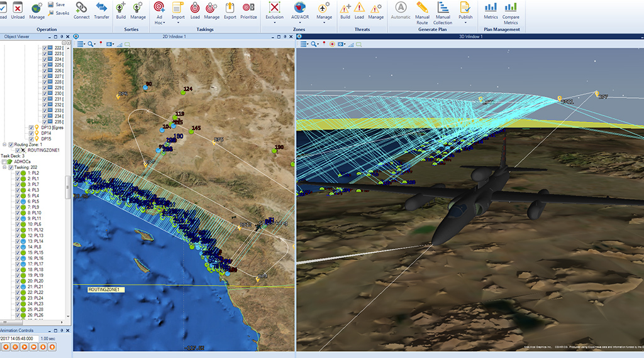
Task: Uncheck the DP14 checkbox
Action: (31, 133)
